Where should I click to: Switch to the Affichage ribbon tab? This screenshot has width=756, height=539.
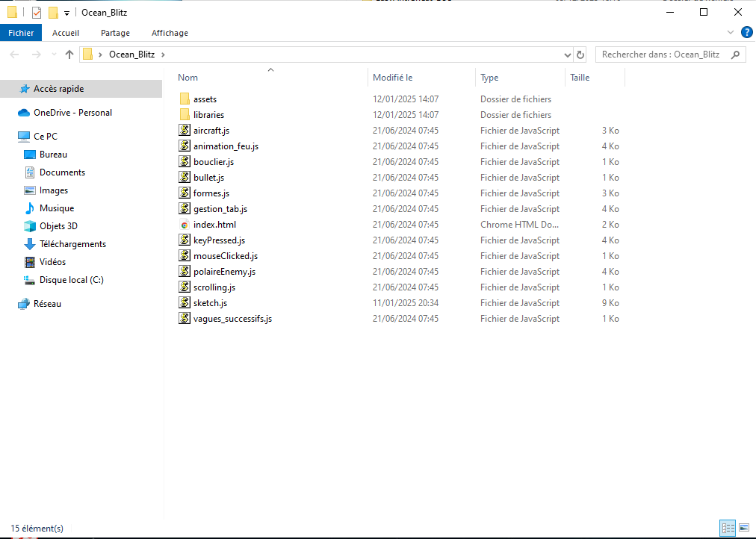(170, 33)
